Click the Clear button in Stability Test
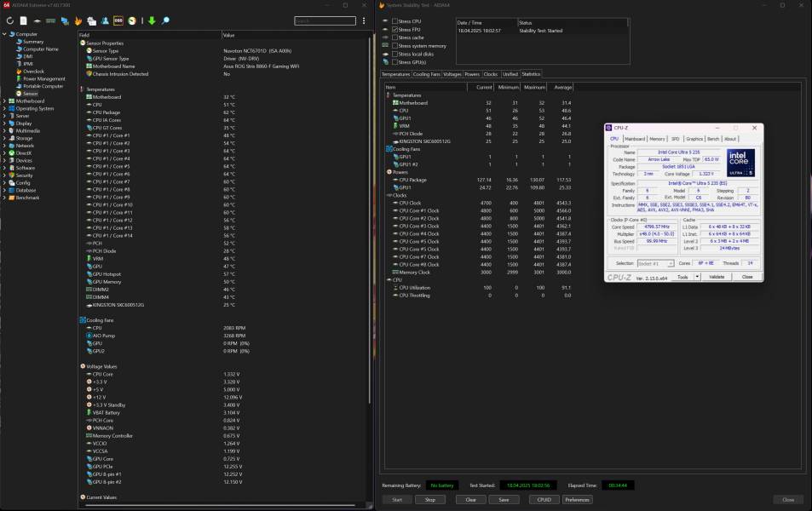812x511 pixels. (x=470, y=500)
